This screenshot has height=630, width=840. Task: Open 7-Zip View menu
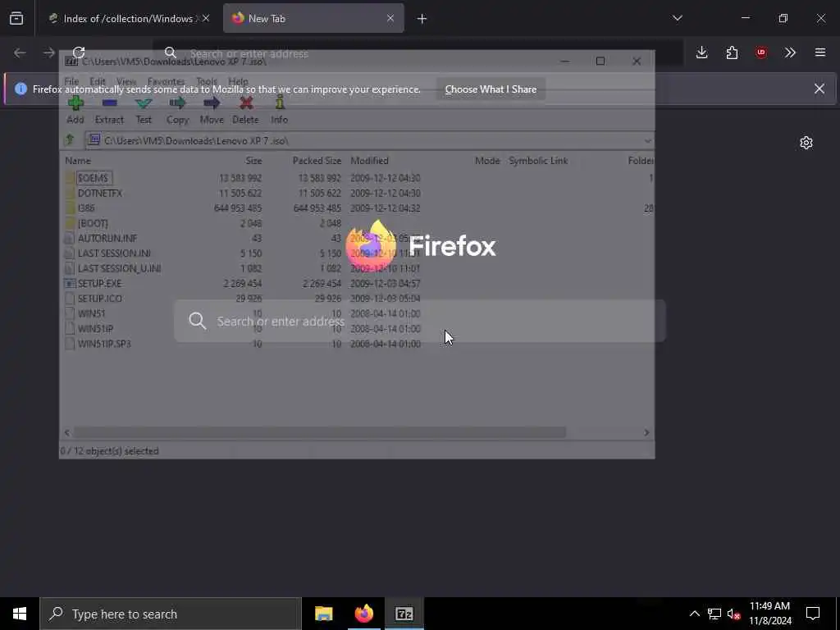pos(126,81)
